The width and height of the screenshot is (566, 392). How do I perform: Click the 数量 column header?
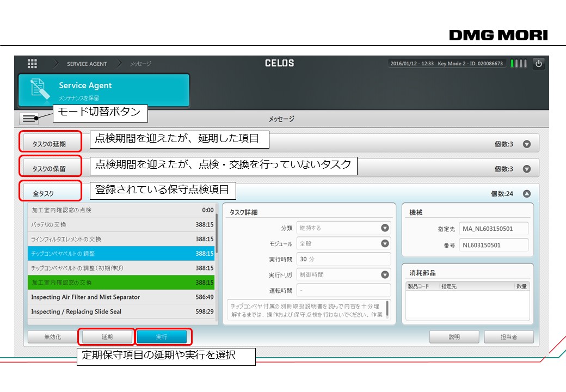tap(521, 286)
